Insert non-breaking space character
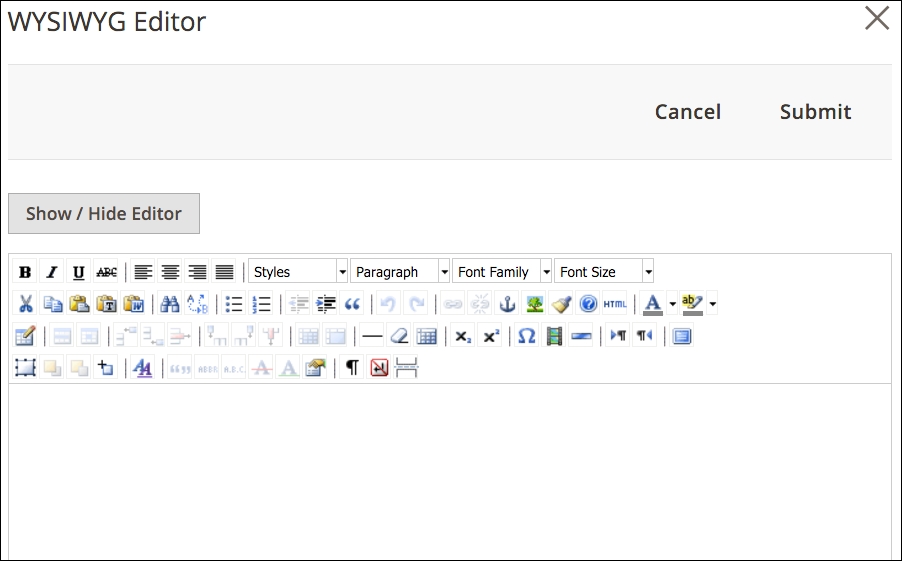Screen dimensions: 902x561 tap(379, 368)
